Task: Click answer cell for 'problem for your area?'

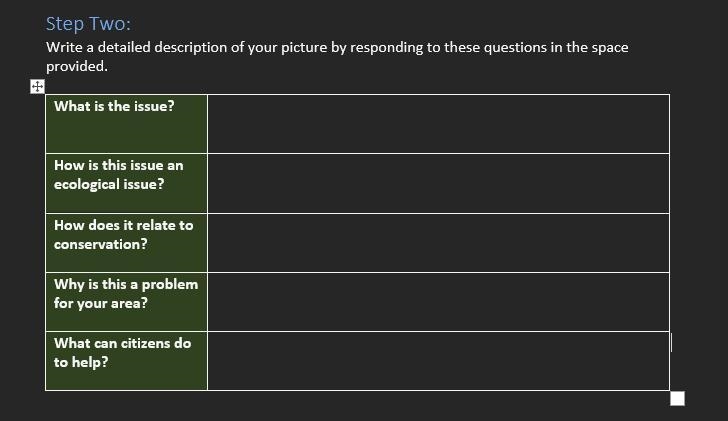Action: 438,302
